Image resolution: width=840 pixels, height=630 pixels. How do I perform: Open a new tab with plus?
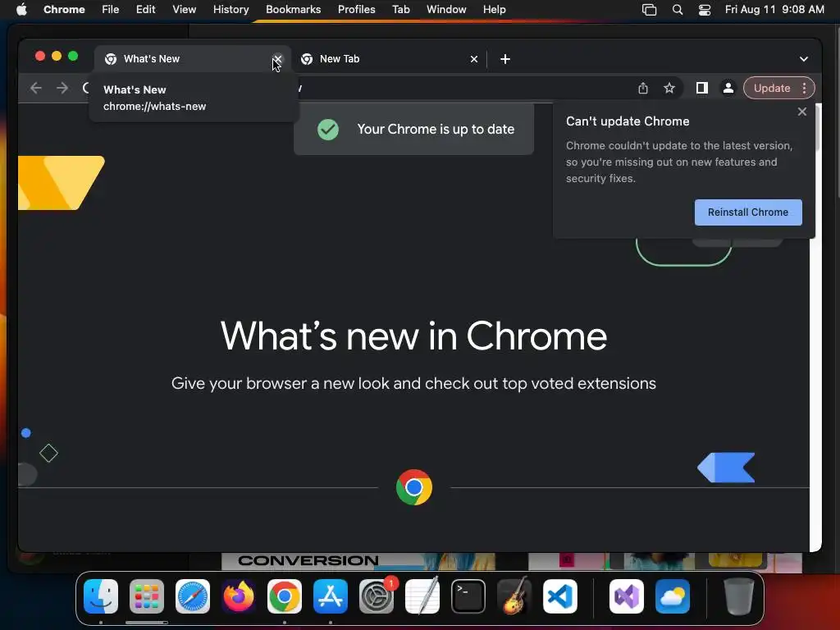click(505, 59)
